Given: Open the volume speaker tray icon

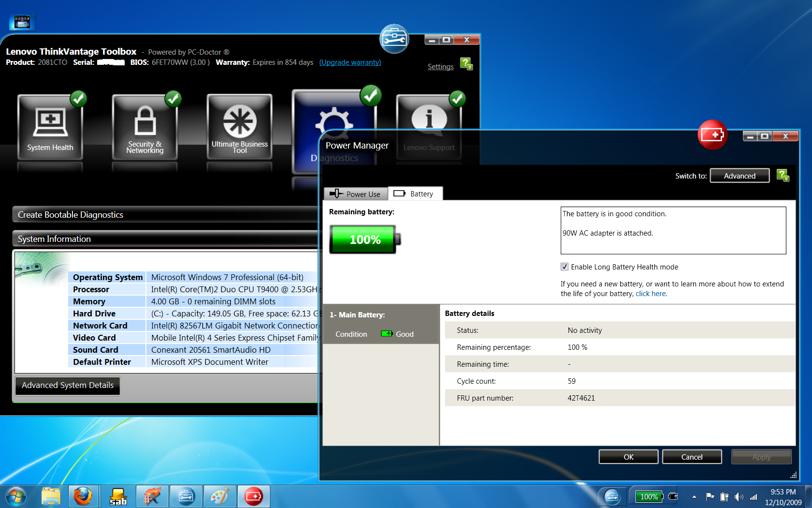Looking at the screenshot, I should pyautogui.click(x=739, y=496).
